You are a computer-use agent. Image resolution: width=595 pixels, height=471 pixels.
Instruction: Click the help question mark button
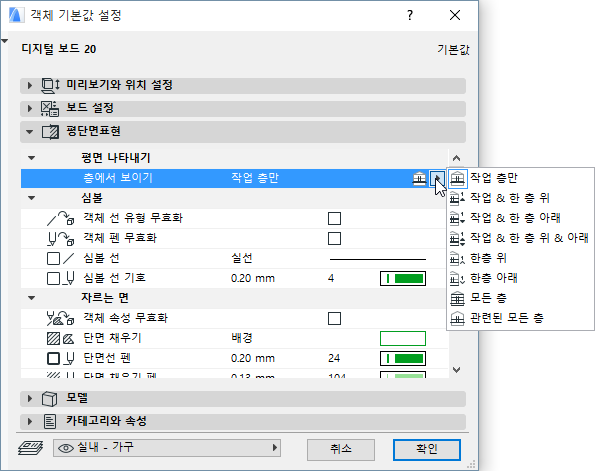[410, 15]
